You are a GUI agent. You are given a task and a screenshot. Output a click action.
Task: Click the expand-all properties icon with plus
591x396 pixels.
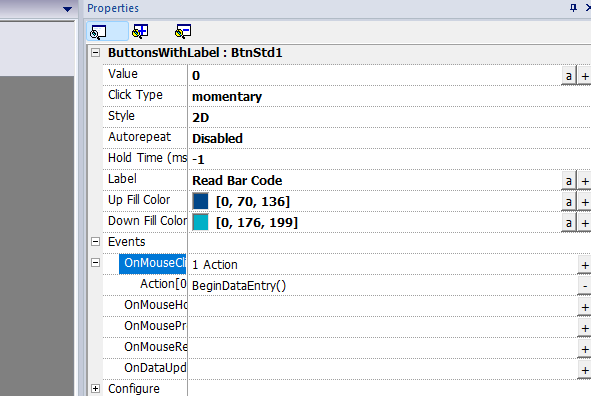pos(140,31)
